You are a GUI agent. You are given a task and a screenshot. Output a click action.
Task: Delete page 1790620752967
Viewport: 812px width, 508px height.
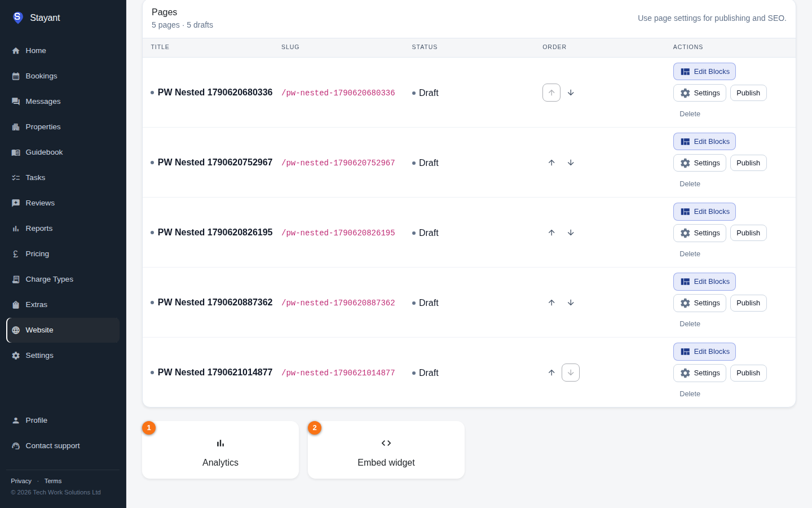(x=690, y=184)
